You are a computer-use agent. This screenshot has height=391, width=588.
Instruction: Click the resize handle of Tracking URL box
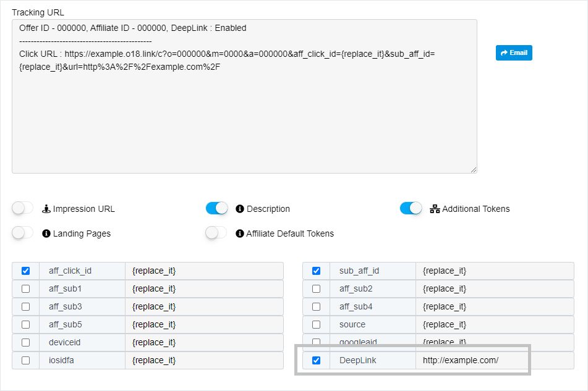(x=474, y=170)
